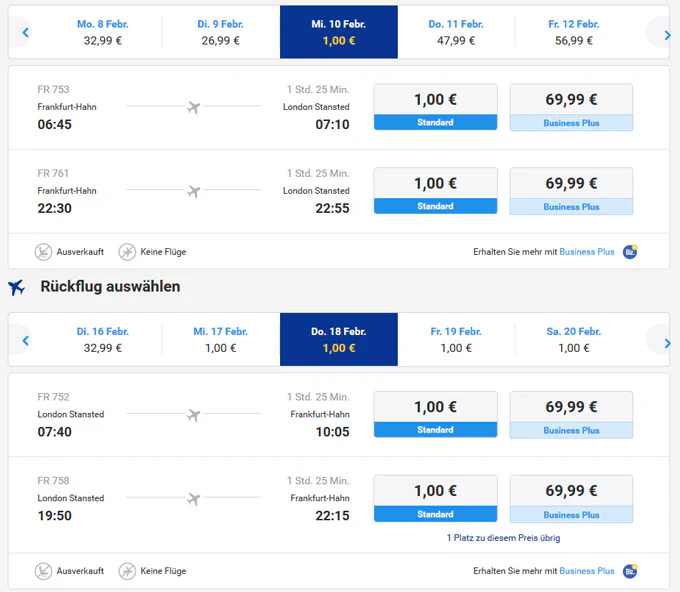The width and height of the screenshot is (680, 592).
Task: Select Standard fare for flight FR 753
Action: pos(435,107)
